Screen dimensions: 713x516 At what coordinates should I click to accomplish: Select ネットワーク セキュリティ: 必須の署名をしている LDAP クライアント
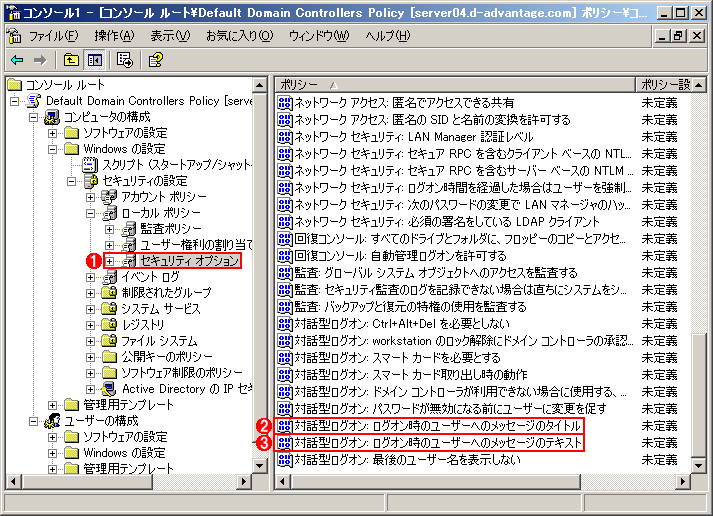pyautogui.click(x=447, y=222)
